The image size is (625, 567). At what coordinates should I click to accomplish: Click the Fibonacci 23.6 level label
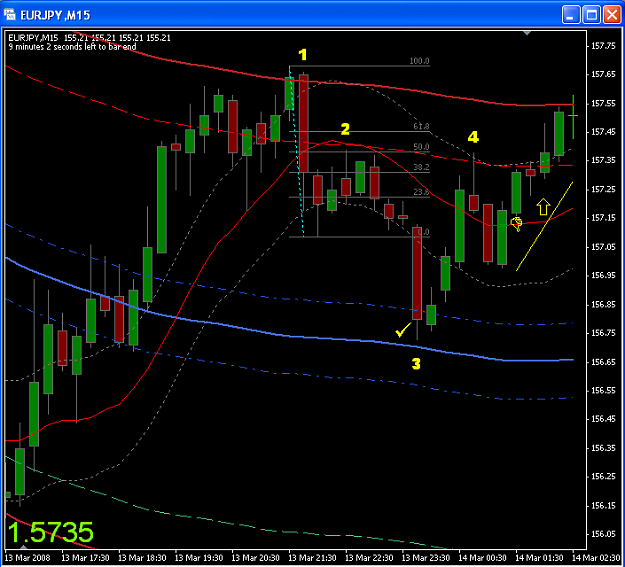[x=421, y=192]
